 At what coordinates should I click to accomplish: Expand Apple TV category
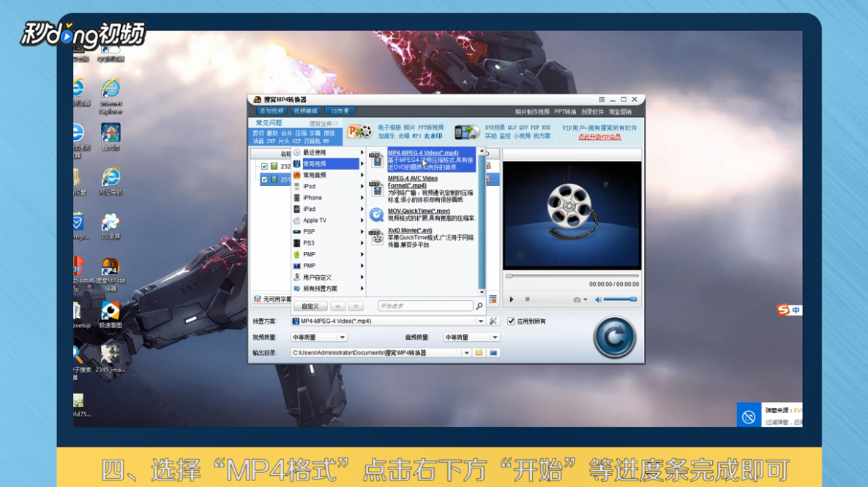(x=329, y=220)
